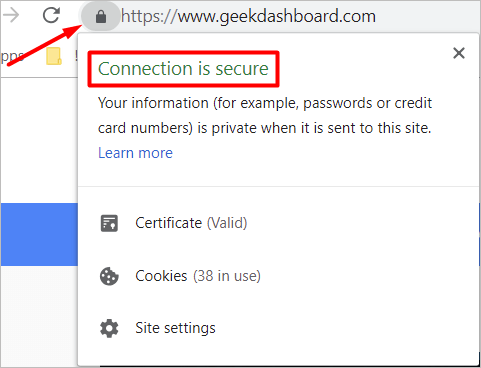The image size is (481, 368).
Task: Click the https:// prefix in address bar
Action: coord(149,16)
